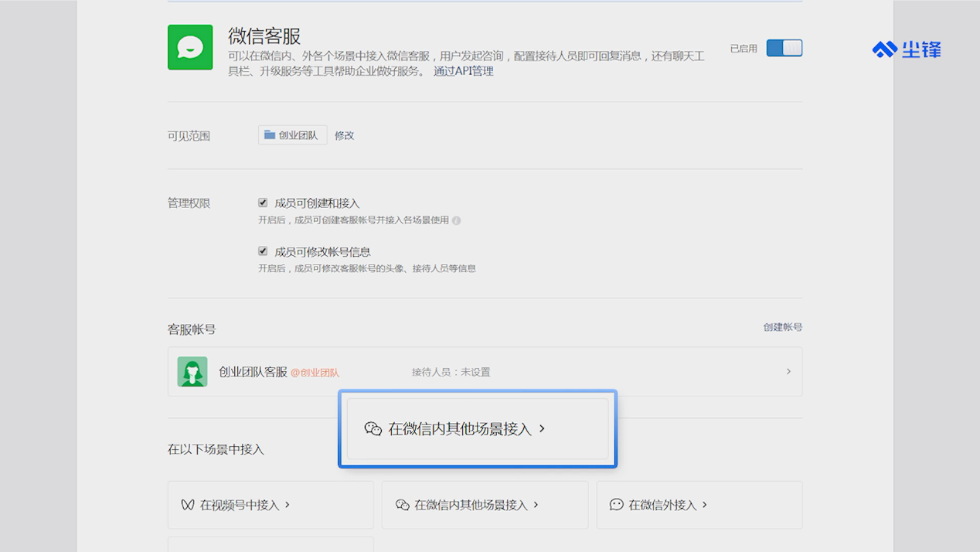Toggle the 已启用 switch off
Viewport: 980px width, 552px height.
(x=784, y=48)
